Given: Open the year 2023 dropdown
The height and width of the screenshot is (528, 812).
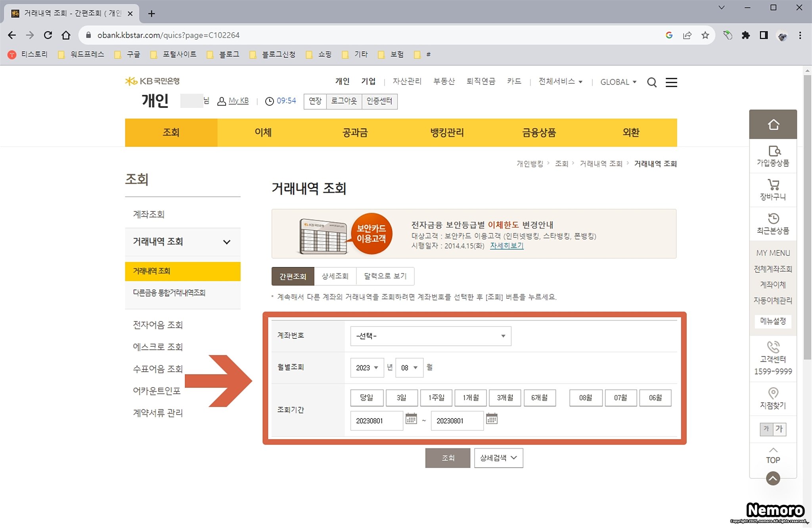Looking at the screenshot, I should [367, 368].
